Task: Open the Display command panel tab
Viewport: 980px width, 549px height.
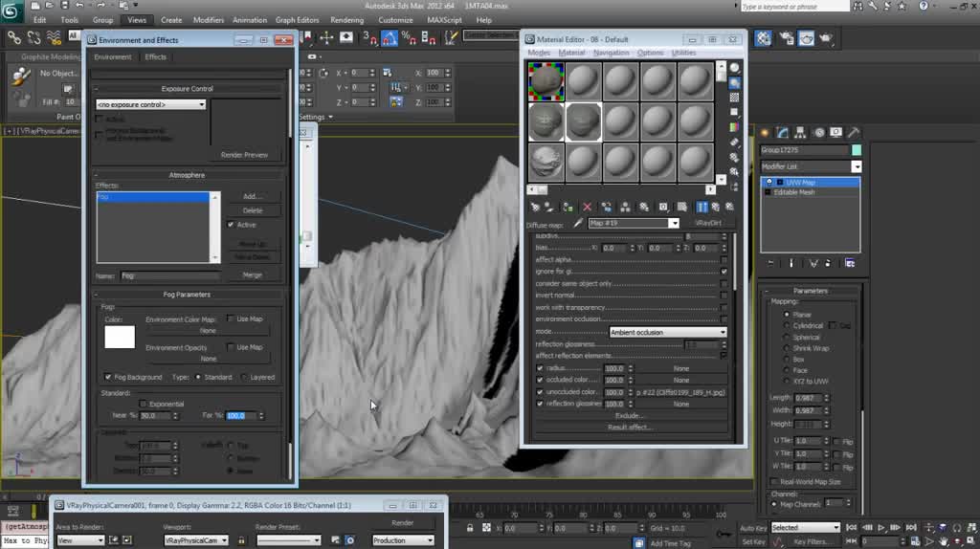Action: (x=835, y=132)
